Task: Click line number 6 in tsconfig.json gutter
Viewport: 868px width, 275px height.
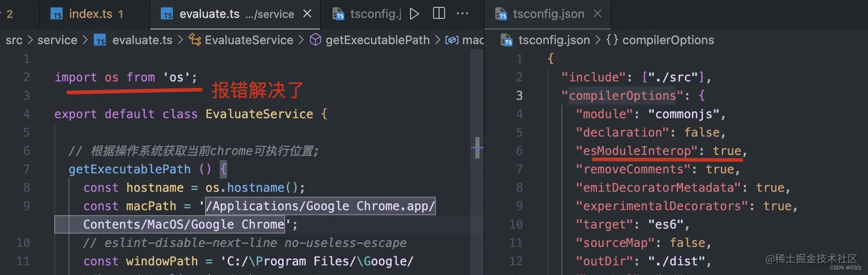Action: point(520,150)
